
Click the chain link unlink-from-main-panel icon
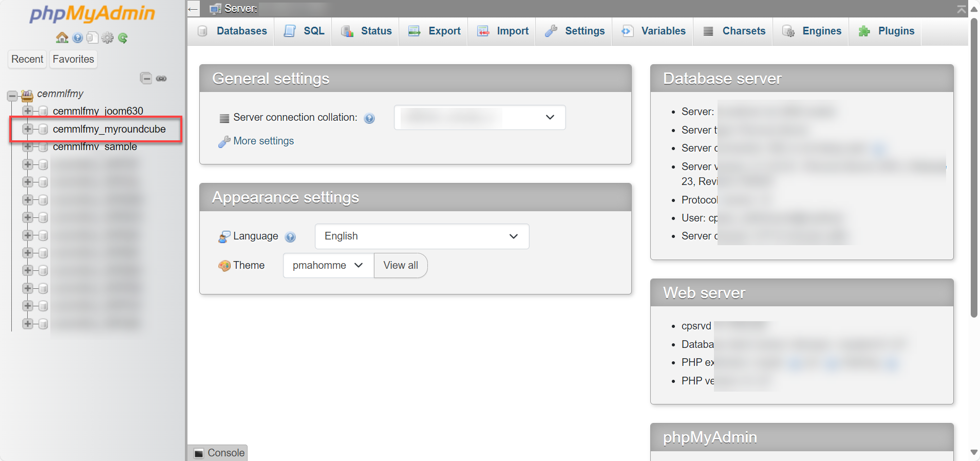pyautogui.click(x=161, y=79)
